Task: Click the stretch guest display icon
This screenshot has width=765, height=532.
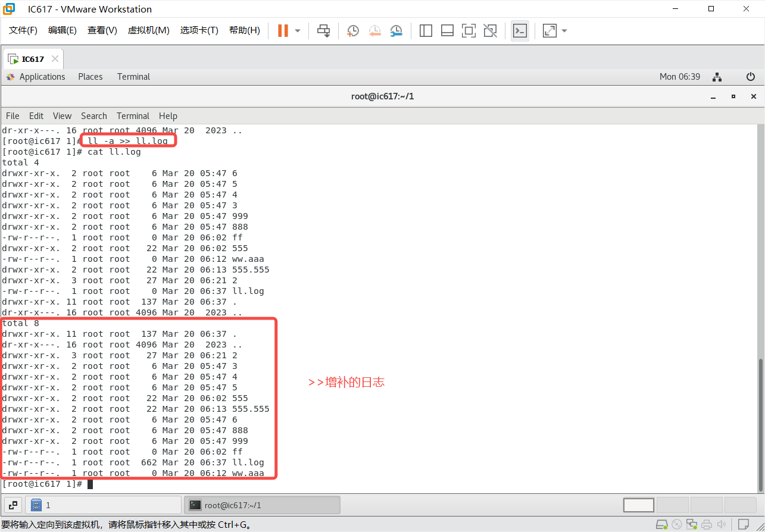Action: pyautogui.click(x=549, y=30)
